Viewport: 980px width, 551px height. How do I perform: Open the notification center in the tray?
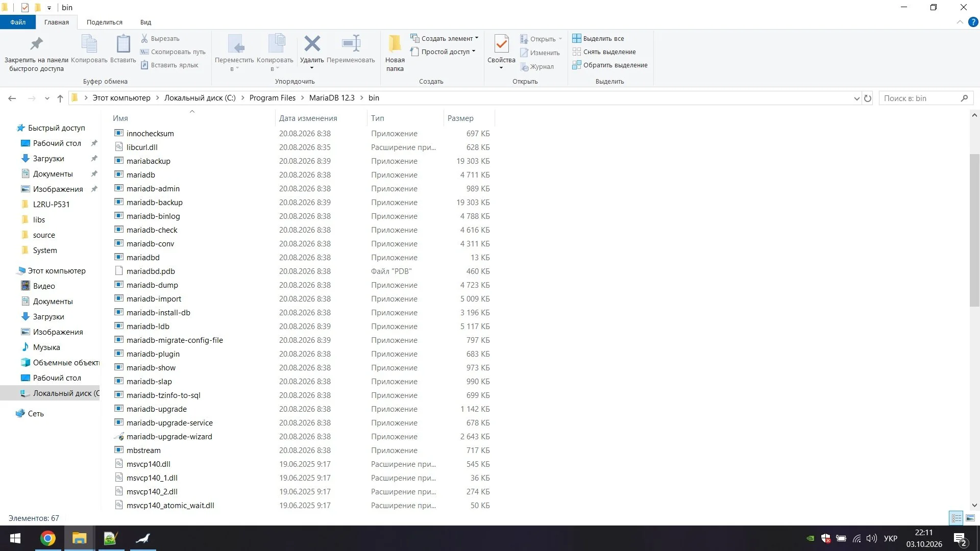point(960,539)
